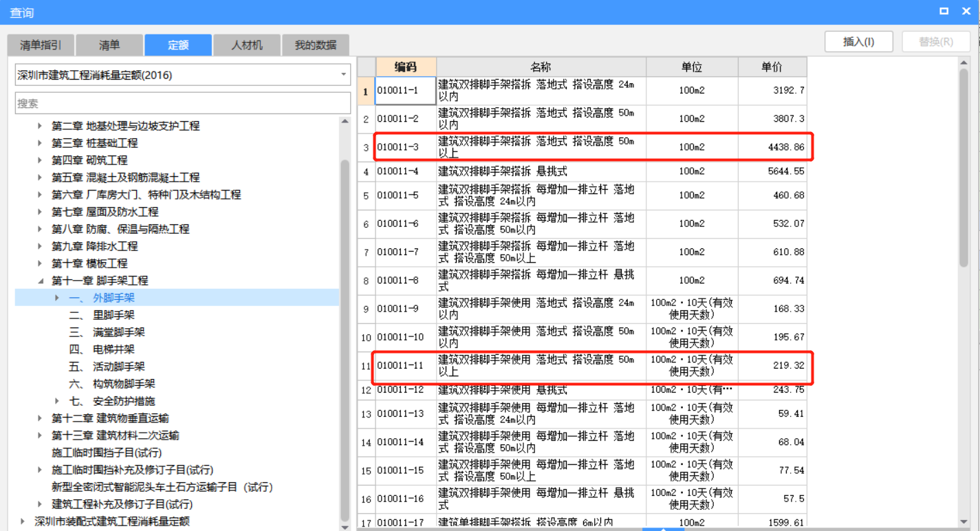Select 二、里脚手架 tree item
980x531 pixels.
pos(102,315)
